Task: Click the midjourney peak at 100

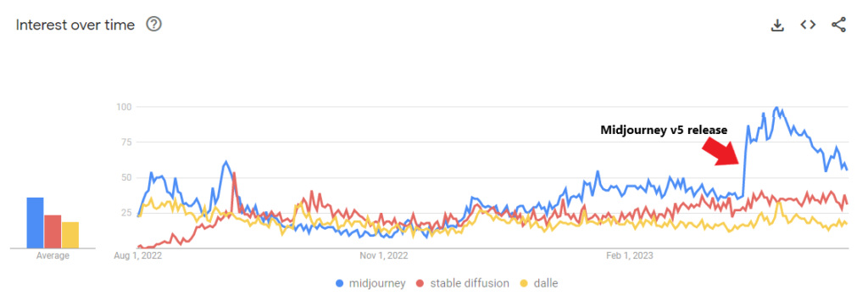Action: pos(776,108)
